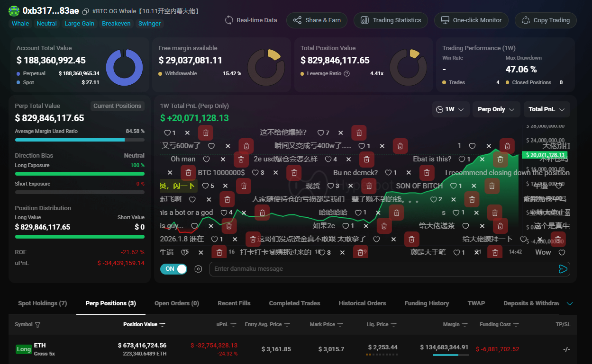
Task: Open the One-click Monitor button
Action: point(471,20)
